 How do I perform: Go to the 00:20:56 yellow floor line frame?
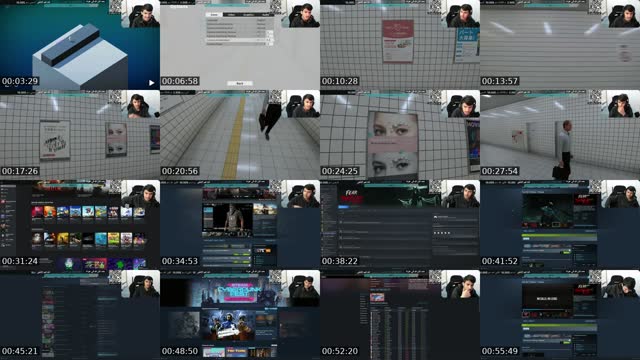[240, 135]
